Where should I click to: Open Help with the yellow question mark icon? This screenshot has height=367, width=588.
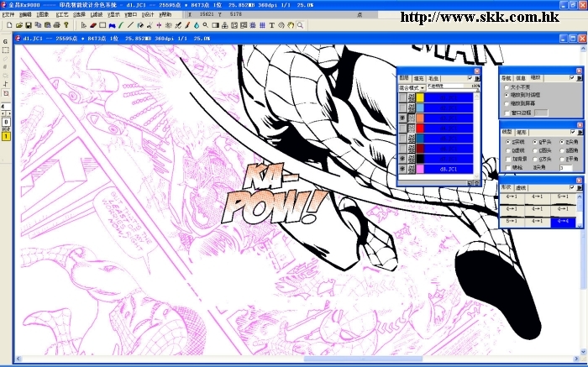click(66, 25)
